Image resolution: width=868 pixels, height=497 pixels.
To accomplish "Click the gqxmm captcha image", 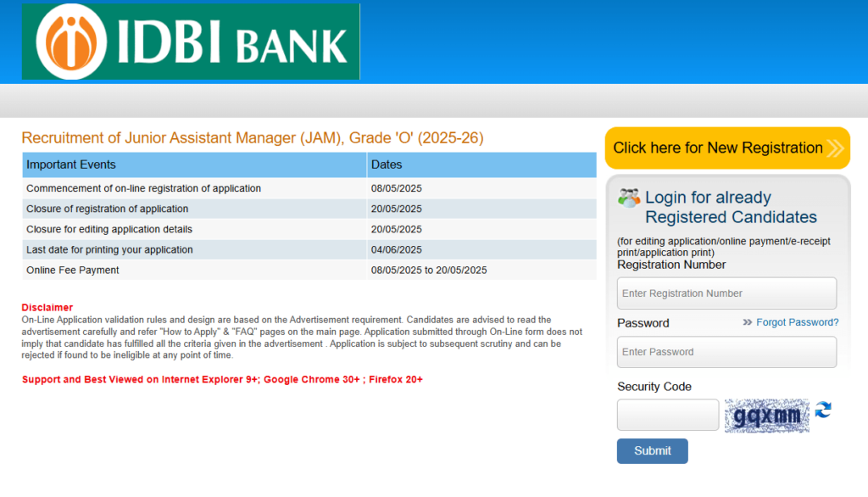I will click(766, 416).
